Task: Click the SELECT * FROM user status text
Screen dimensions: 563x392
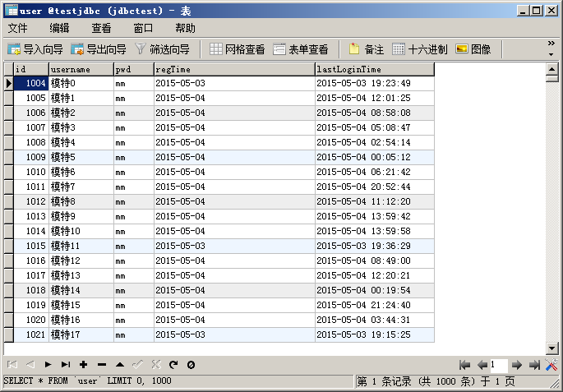Action: [x=88, y=380]
